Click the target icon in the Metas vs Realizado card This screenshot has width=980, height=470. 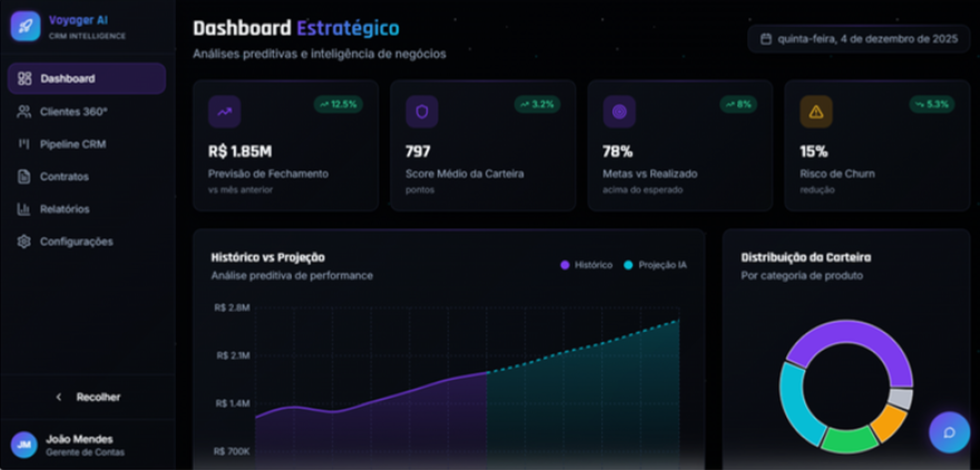pos(619,111)
